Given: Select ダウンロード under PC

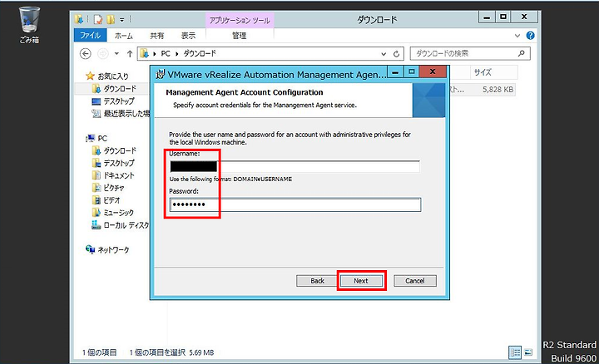Looking at the screenshot, I should click(x=120, y=150).
